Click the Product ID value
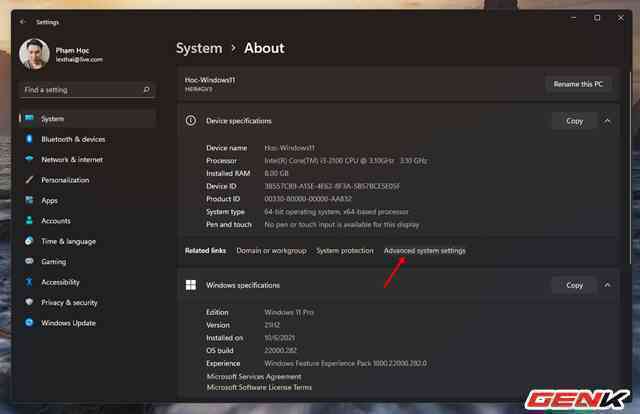Image resolution: width=640 pixels, height=414 pixels. [x=308, y=199]
